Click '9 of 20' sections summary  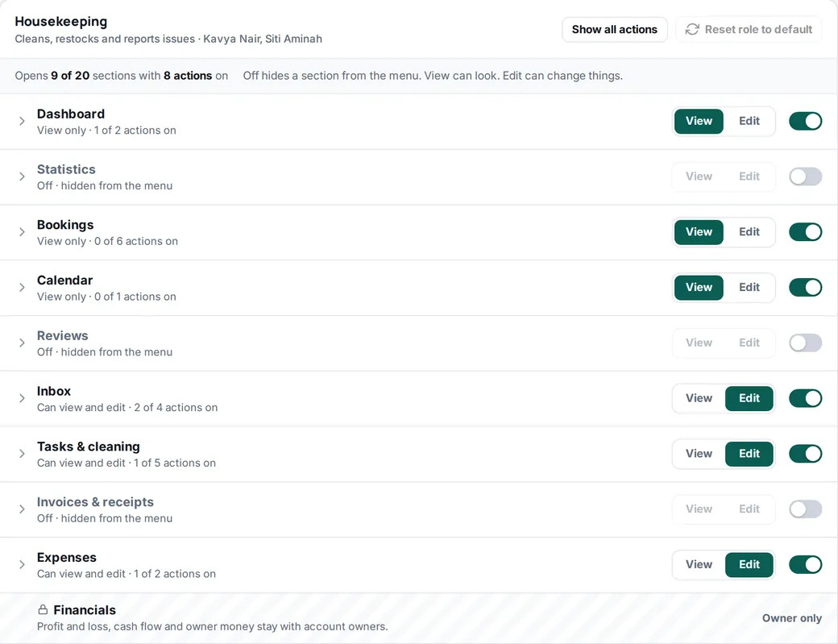pyautogui.click(x=70, y=75)
